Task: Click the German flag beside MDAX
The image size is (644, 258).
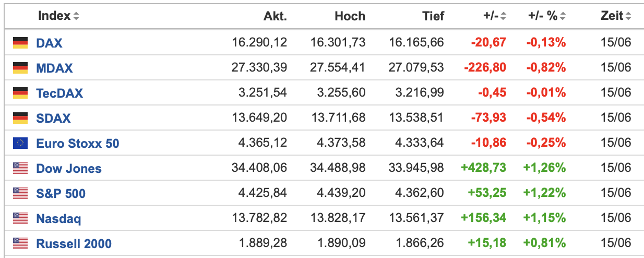Action: point(20,67)
